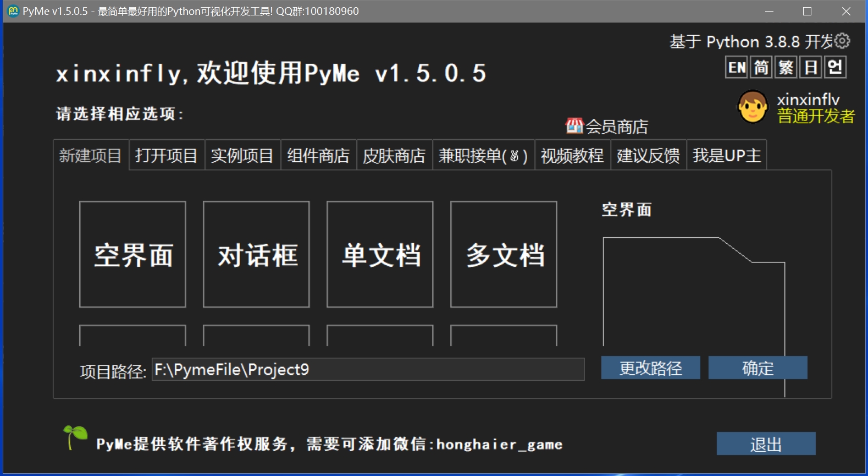This screenshot has width=868, height=476.
Task: Click the 项目路径 input field
Action: (x=368, y=369)
